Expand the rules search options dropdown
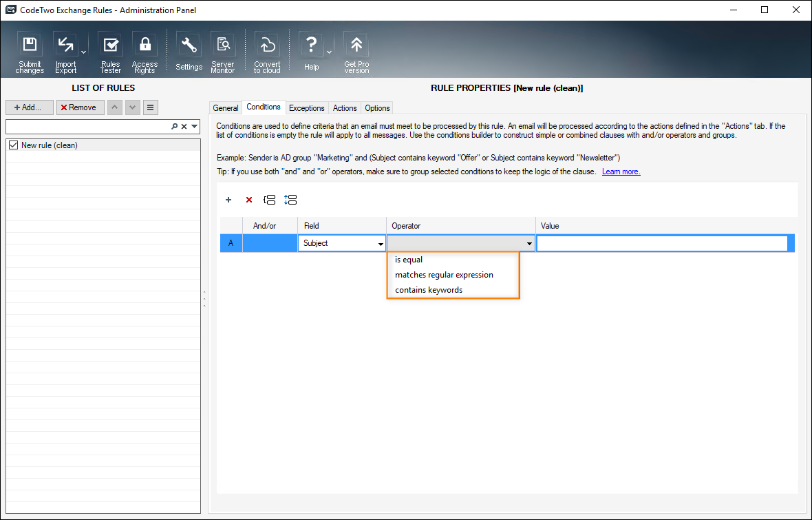812x520 pixels. [x=194, y=127]
